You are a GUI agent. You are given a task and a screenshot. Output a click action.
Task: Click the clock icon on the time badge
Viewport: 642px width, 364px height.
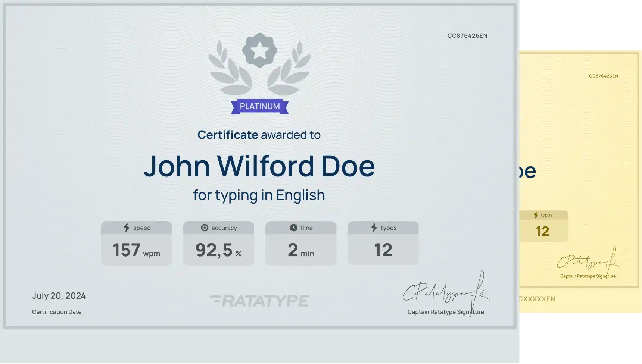click(x=293, y=228)
